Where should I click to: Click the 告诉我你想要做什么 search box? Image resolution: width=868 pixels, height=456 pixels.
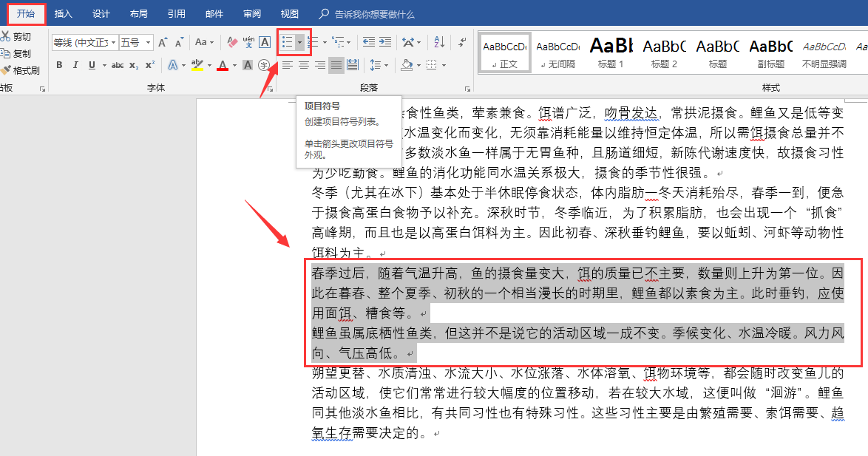[x=367, y=14]
